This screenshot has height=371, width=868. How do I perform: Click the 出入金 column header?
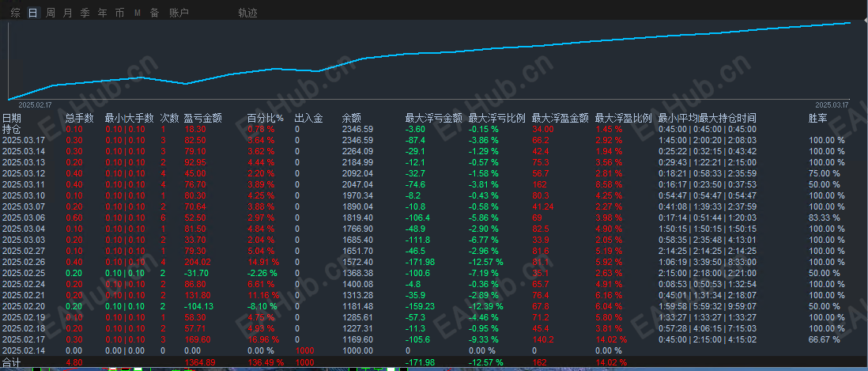309,118
